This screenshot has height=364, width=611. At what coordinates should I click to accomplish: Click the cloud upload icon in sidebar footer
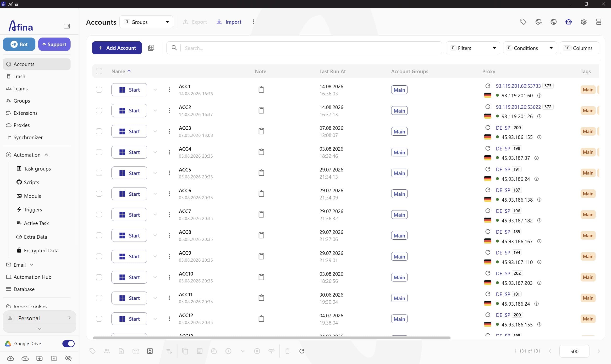pos(10,358)
